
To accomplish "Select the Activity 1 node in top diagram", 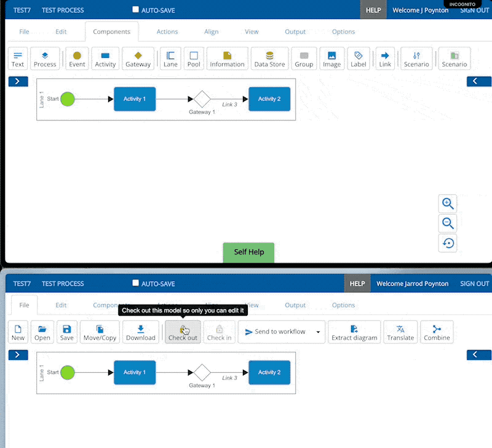I will pyautogui.click(x=135, y=98).
